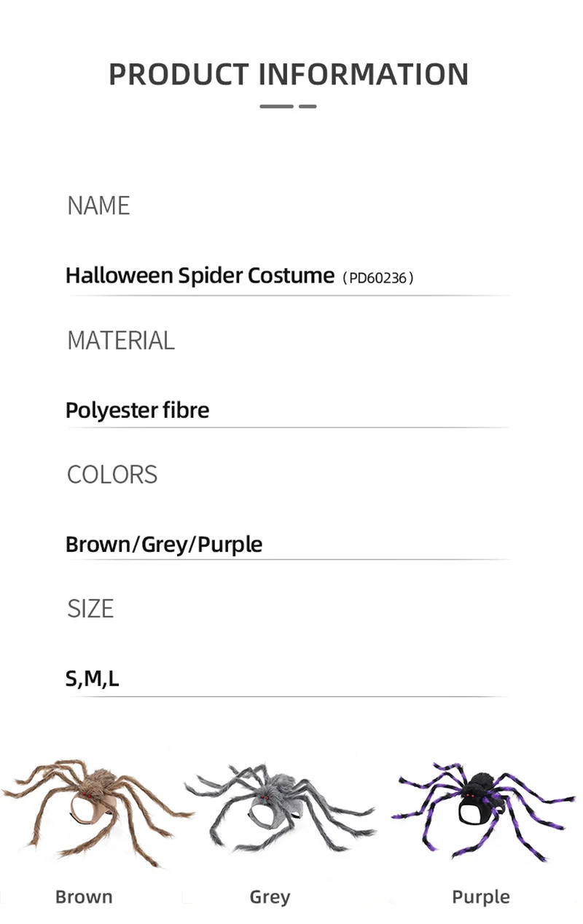Image resolution: width=583 pixels, height=924 pixels.
Task: Click the PRODUCT INFORMATION heading
Action: pos(289,74)
